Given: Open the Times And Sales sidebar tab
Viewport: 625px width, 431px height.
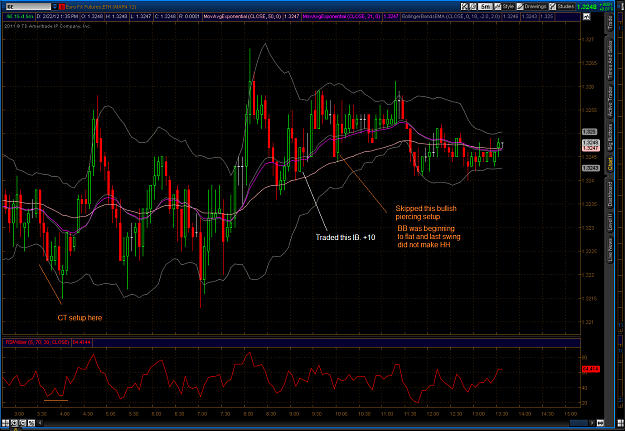Looking at the screenshot, I should click(610, 60).
